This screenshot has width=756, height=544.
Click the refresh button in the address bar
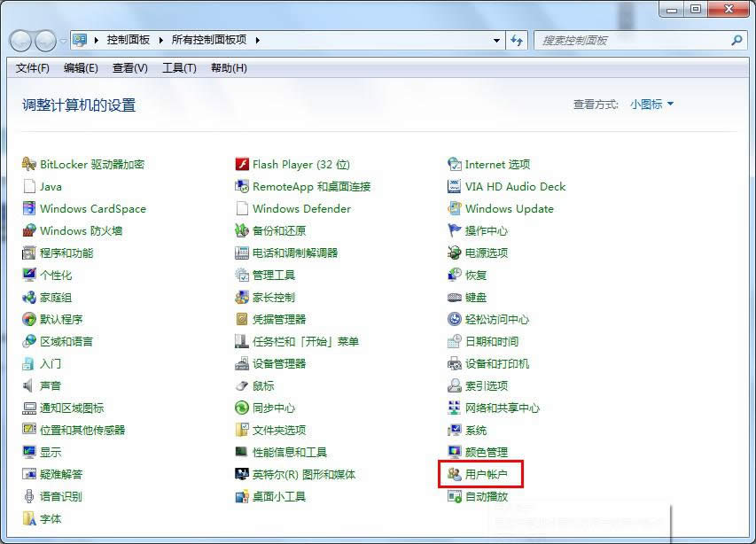517,40
